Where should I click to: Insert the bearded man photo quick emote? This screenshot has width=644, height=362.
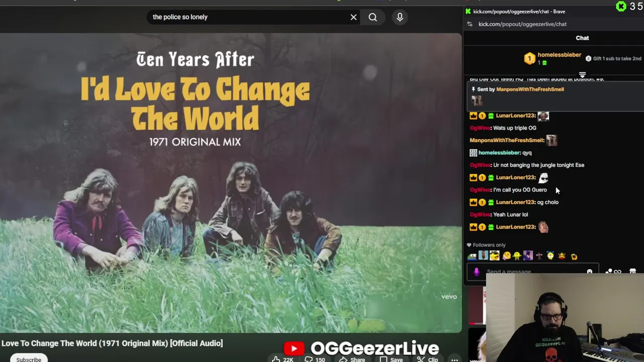[x=484, y=256]
